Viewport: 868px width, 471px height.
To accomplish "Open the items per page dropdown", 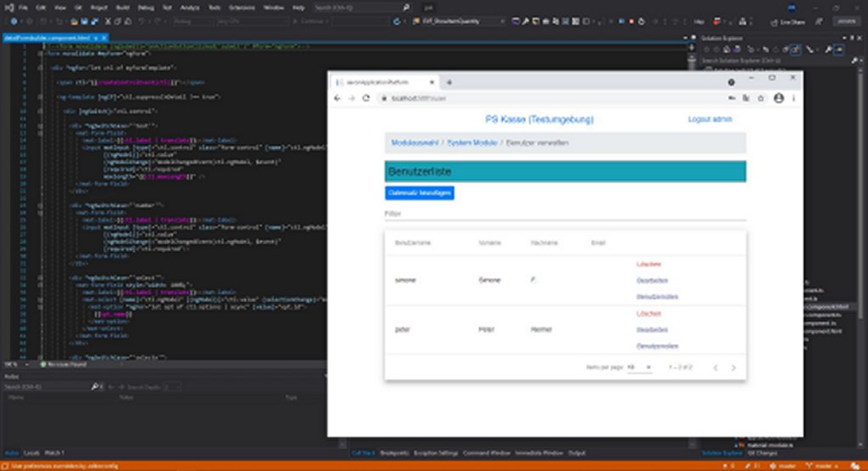I will pos(640,367).
